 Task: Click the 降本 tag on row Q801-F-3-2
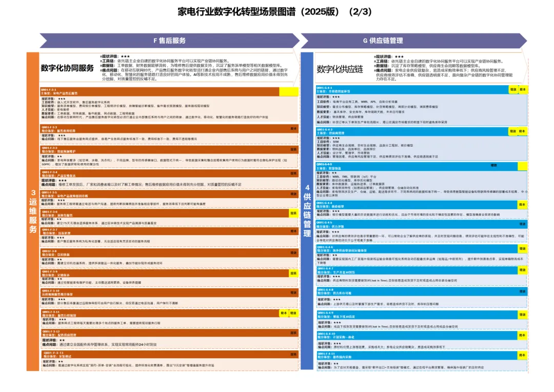point(293,129)
